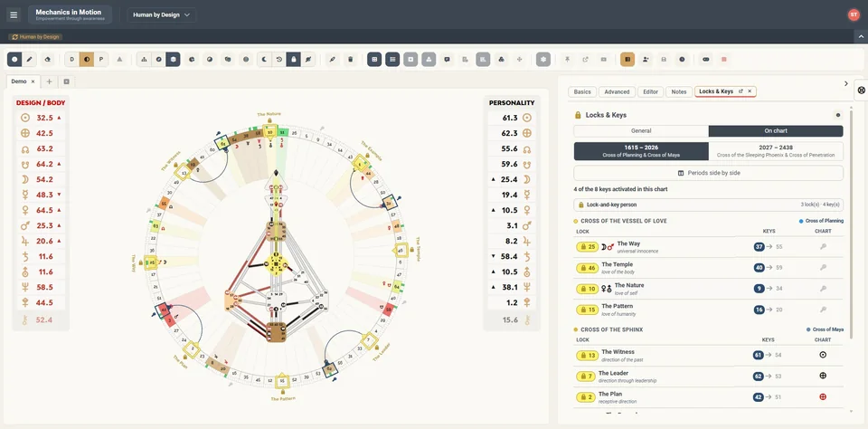Click lock 46 The Temple row
The height and width of the screenshot is (429, 868).
(709, 268)
